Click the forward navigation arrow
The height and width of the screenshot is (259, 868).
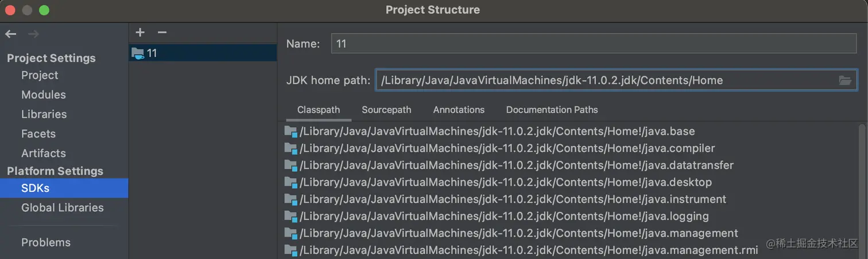(33, 34)
